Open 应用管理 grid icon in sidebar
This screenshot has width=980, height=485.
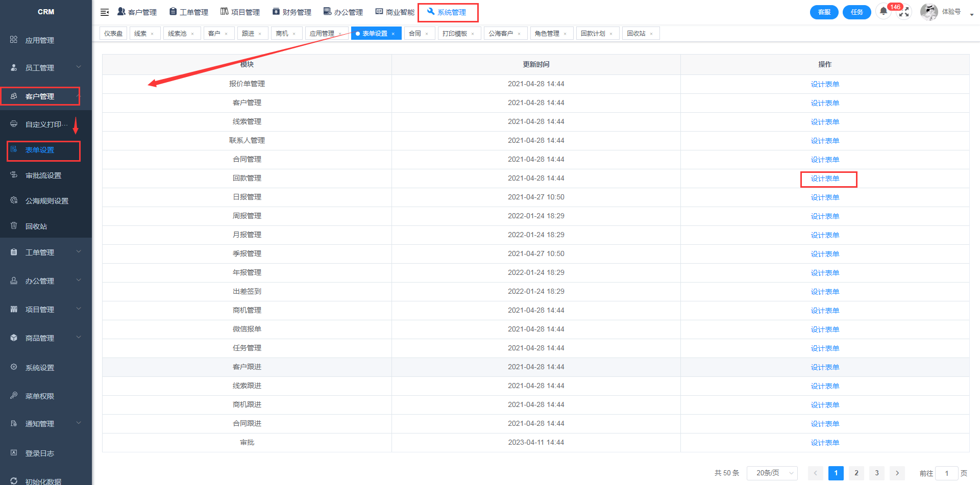14,40
